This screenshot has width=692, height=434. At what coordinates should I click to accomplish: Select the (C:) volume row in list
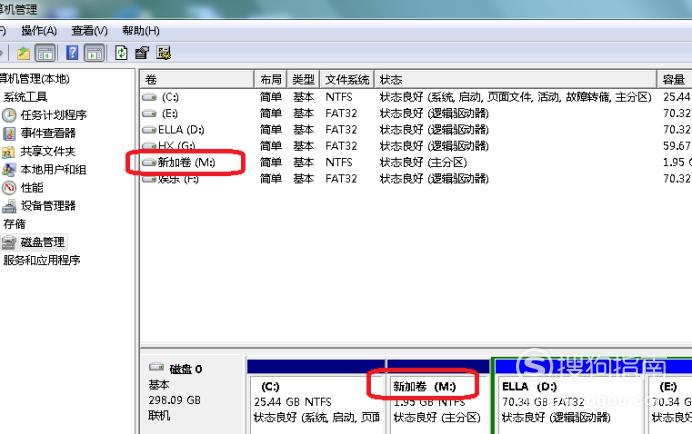(416, 97)
